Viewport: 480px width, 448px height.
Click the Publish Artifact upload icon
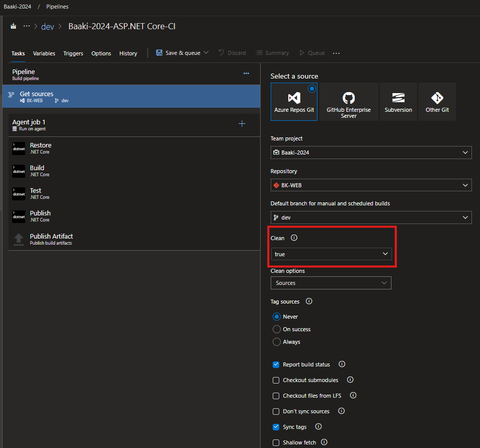click(x=19, y=239)
